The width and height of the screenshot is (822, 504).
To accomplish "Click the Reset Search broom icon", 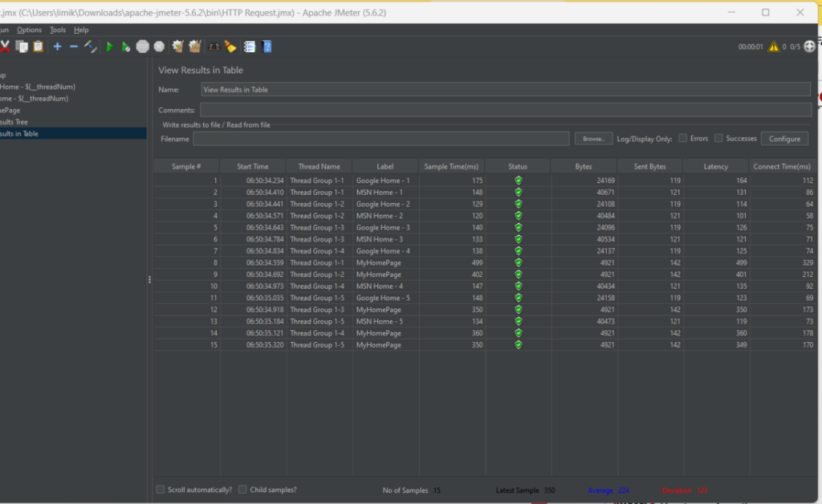I will 230,47.
